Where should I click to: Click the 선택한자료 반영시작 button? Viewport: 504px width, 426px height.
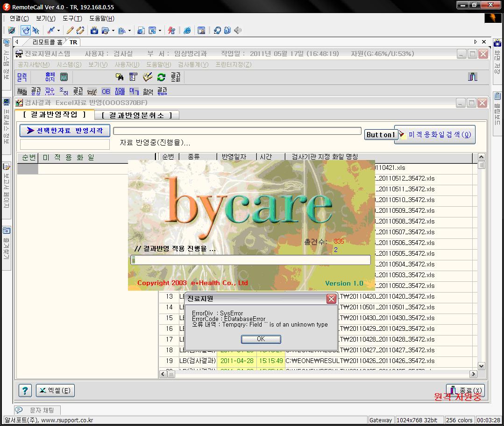[x=64, y=131]
